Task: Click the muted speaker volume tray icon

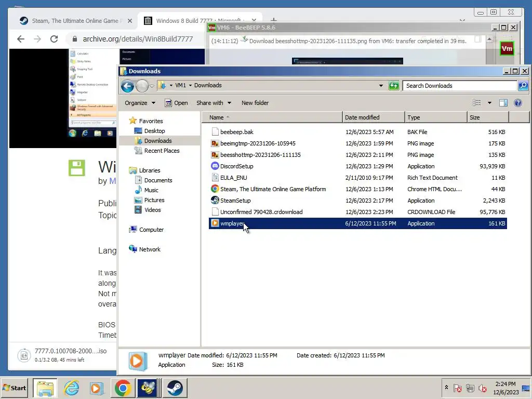Action: point(482,388)
